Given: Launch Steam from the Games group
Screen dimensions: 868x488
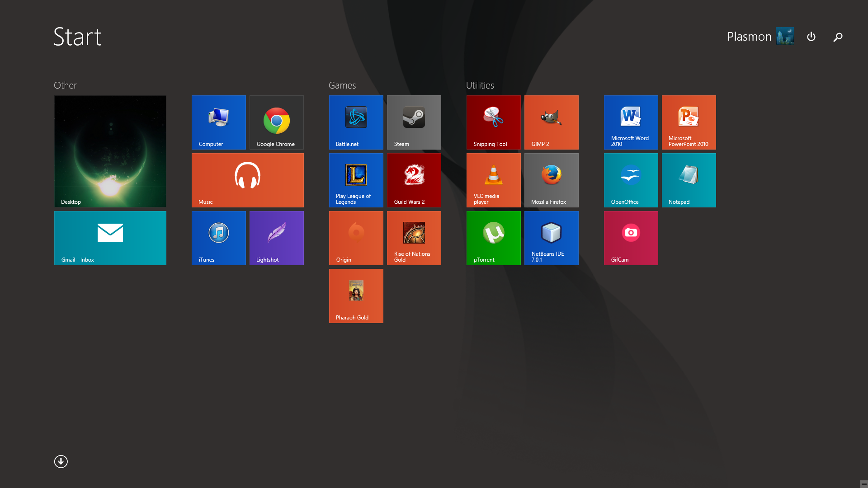Looking at the screenshot, I should point(414,122).
